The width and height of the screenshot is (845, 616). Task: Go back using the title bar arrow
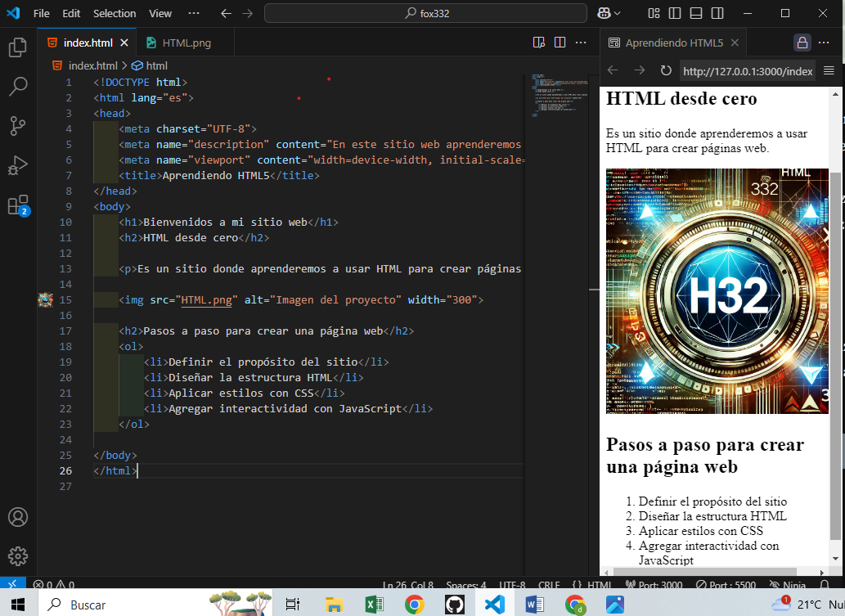pyautogui.click(x=227, y=13)
